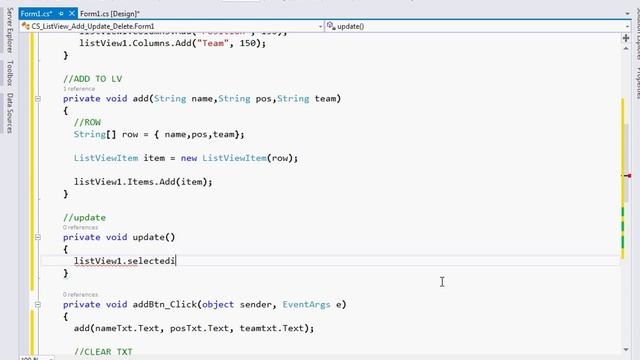The height and width of the screenshot is (360, 640).
Task: Click '0 references' above addBtn_Click
Action: 80,294
